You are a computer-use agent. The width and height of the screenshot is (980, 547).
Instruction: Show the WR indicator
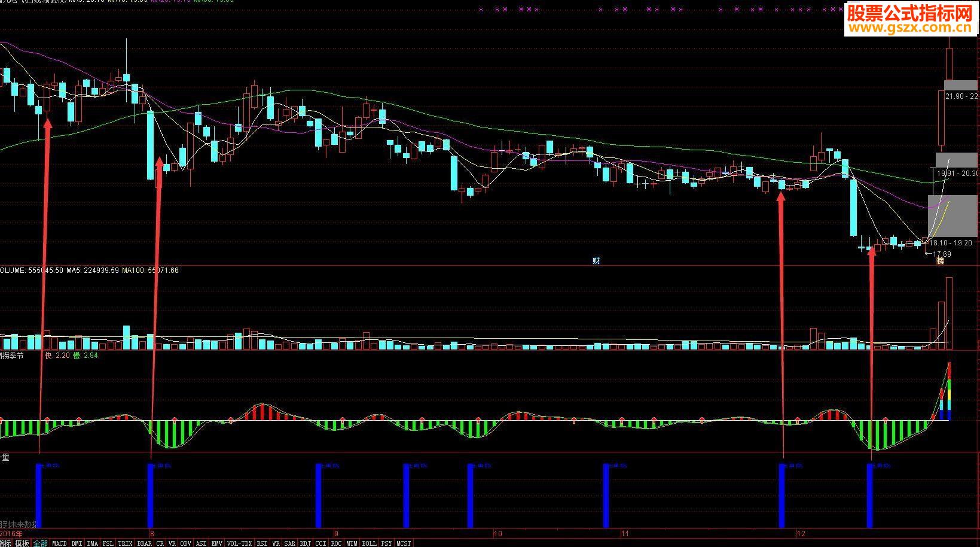coord(276,543)
